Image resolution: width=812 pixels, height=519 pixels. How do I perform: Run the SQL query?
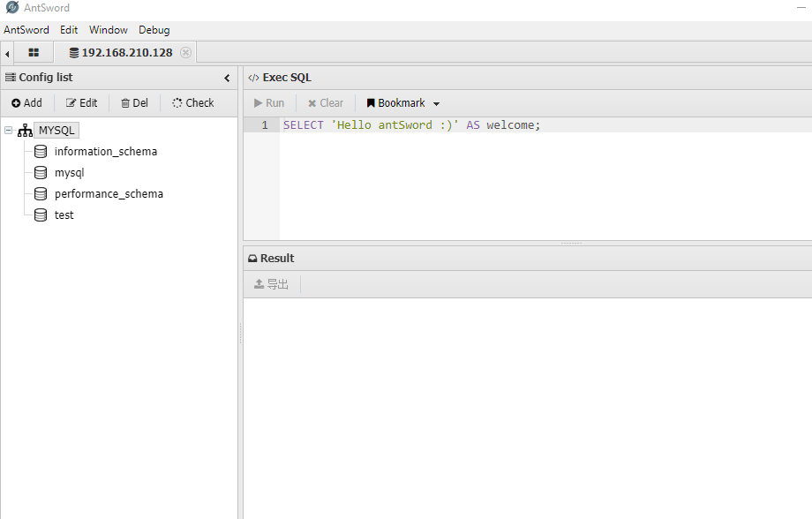click(269, 103)
